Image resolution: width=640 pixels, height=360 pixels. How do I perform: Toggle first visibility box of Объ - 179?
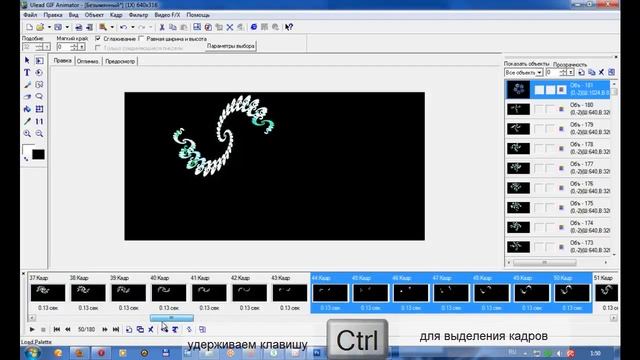pyautogui.click(x=539, y=129)
